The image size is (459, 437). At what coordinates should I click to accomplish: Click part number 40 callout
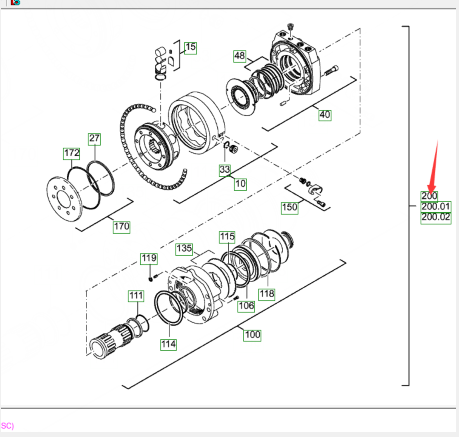325,115
